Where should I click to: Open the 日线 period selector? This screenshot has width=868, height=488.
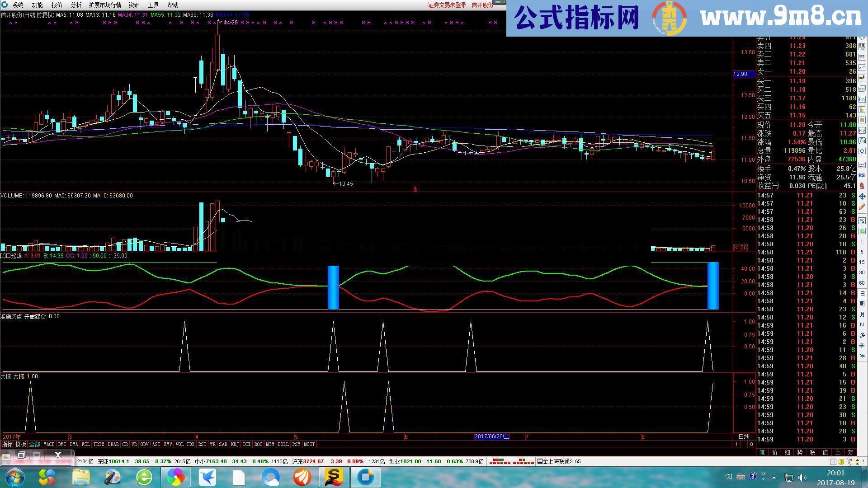[x=744, y=436]
